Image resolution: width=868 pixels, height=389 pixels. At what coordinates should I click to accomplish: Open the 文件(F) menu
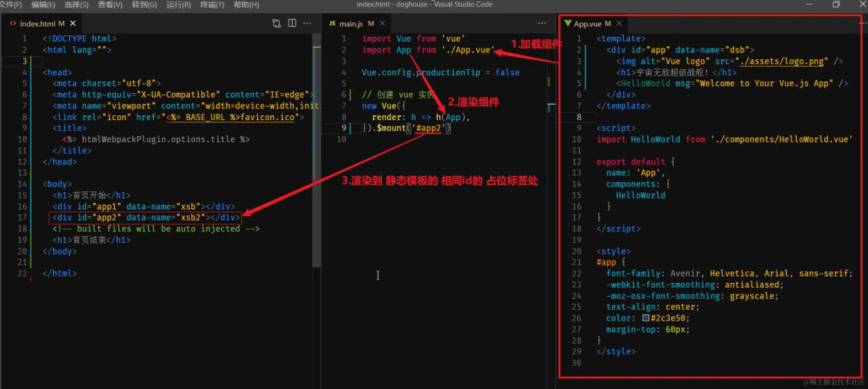(x=11, y=5)
